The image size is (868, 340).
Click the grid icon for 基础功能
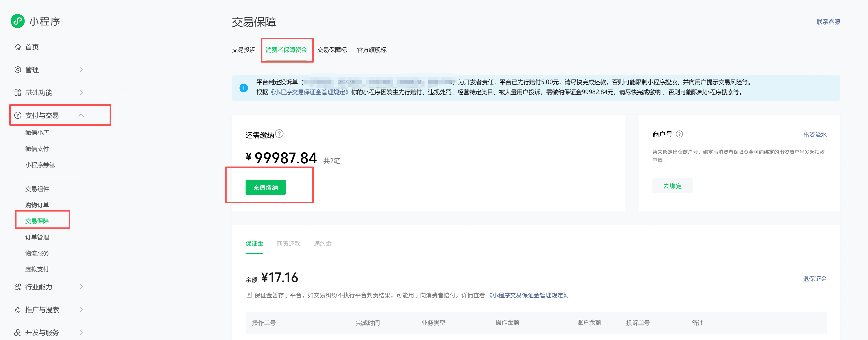click(x=17, y=92)
